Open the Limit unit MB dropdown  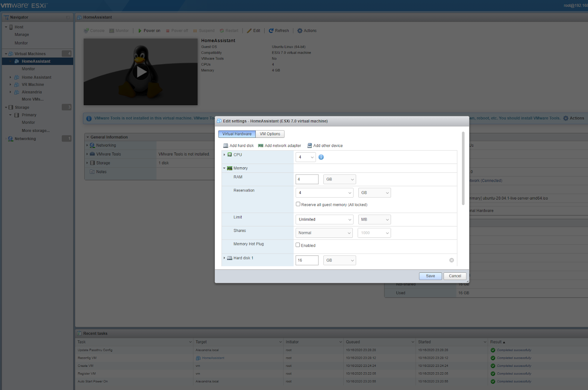click(x=374, y=219)
